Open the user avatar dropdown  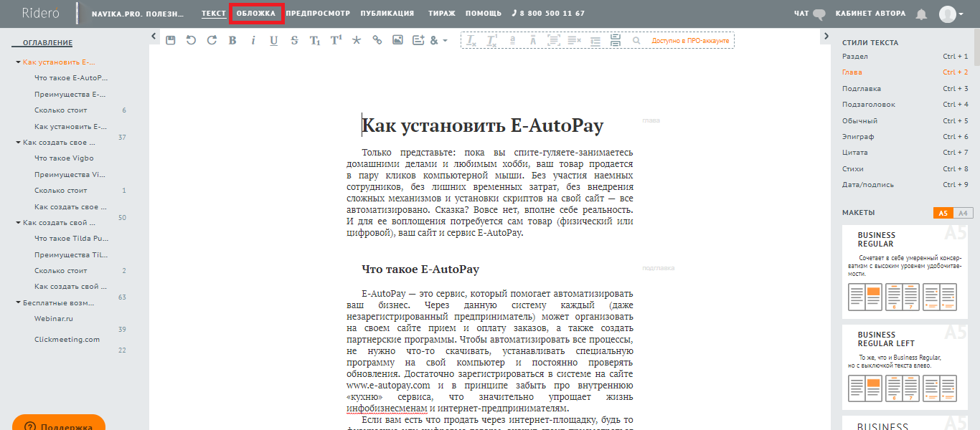[x=951, y=14]
